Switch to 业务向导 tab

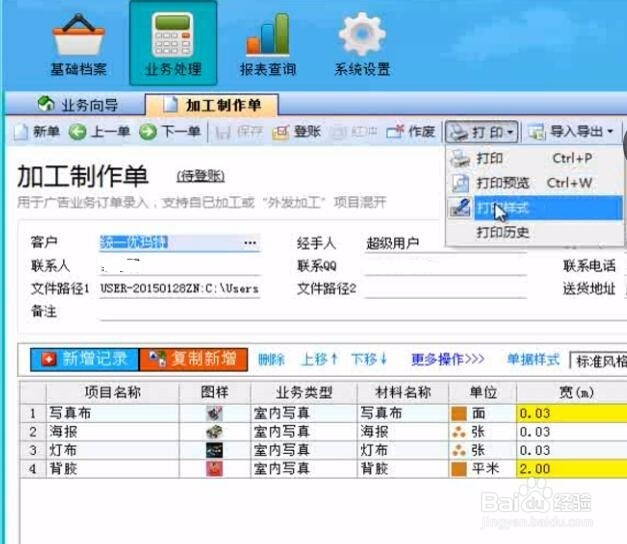coord(78,105)
